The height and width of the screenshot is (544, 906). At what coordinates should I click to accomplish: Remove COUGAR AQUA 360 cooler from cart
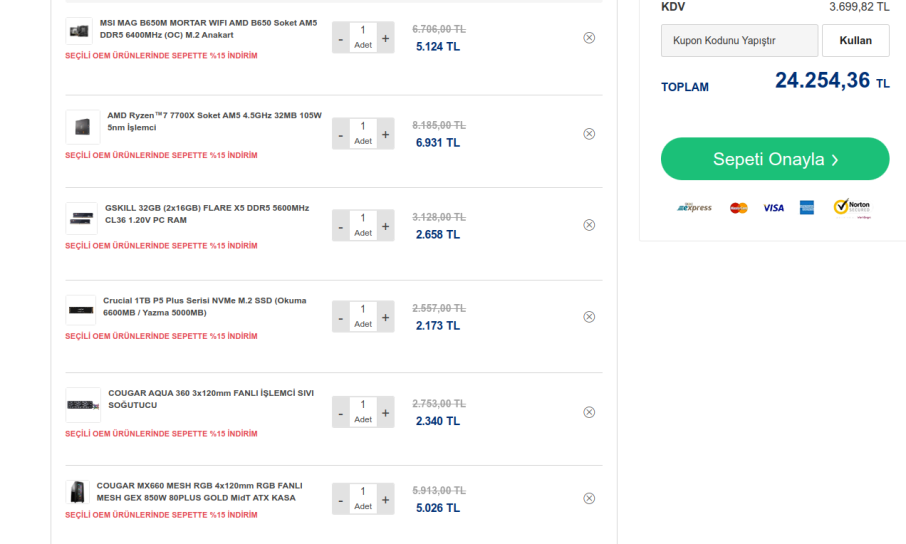[x=589, y=412]
